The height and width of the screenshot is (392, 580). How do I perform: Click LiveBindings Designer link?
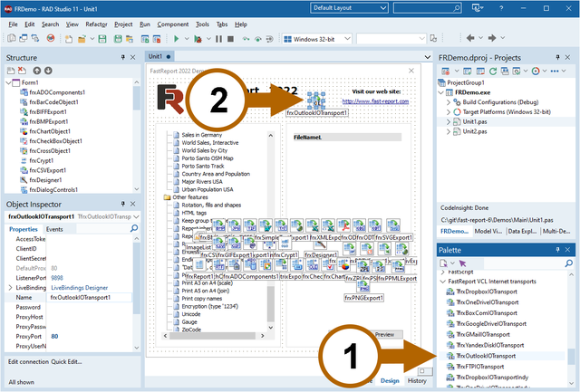[x=79, y=288]
